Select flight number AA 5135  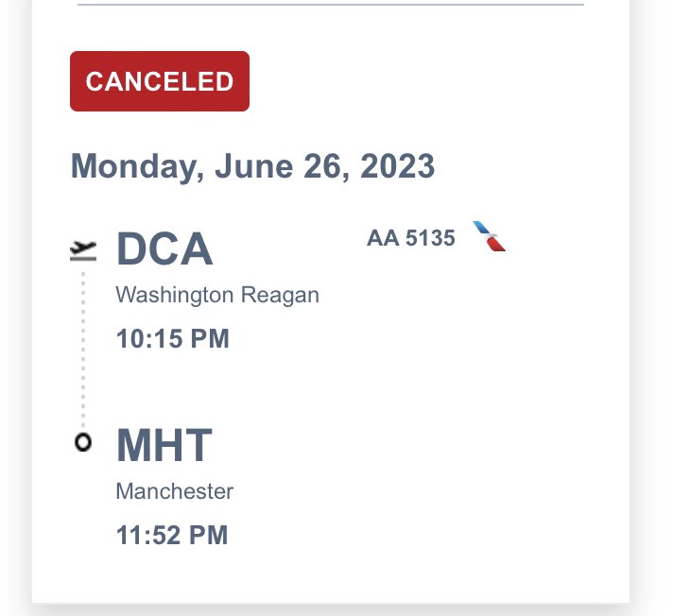pos(411,238)
